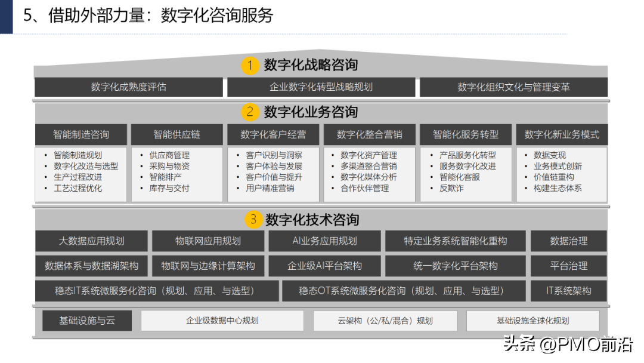The width and height of the screenshot is (644, 363).
Task: Click the yellow number 2 circle badge
Action: click(x=250, y=112)
